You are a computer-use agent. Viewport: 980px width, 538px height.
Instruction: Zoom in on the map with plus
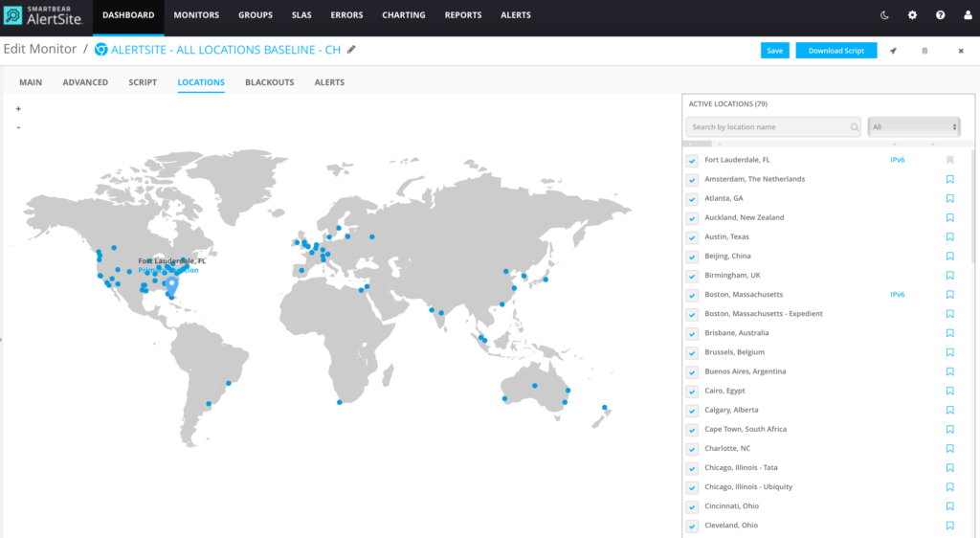tap(18, 109)
